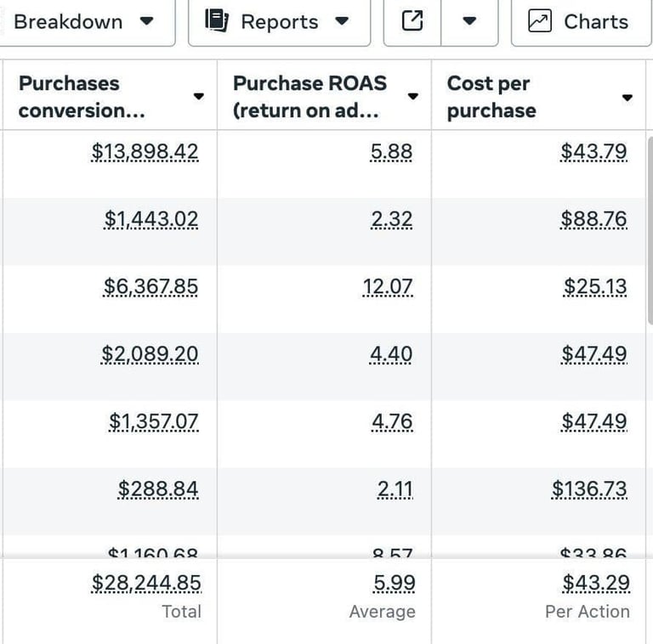Click the Purchase ROAS column header
The image size is (653, 644).
[309, 97]
